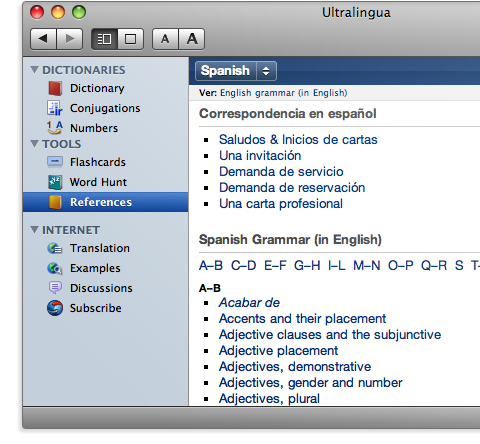The image size is (480, 444).
Task: Jump to G–H grammar section
Action: [307, 266]
